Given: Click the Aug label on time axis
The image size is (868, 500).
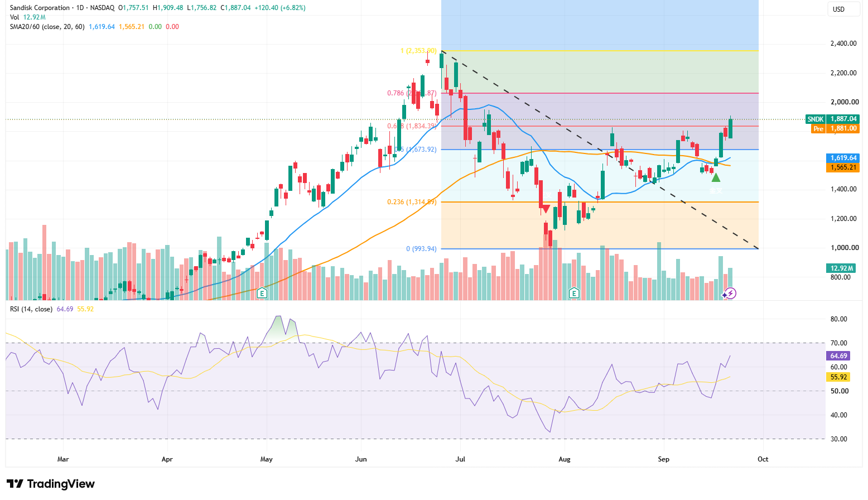Looking at the screenshot, I should tap(565, 459).
